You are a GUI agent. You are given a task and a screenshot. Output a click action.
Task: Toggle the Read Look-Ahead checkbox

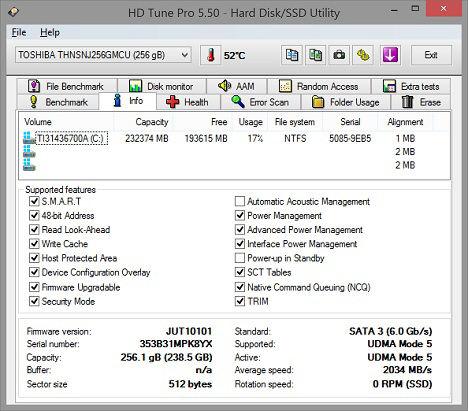pos(34,230)
